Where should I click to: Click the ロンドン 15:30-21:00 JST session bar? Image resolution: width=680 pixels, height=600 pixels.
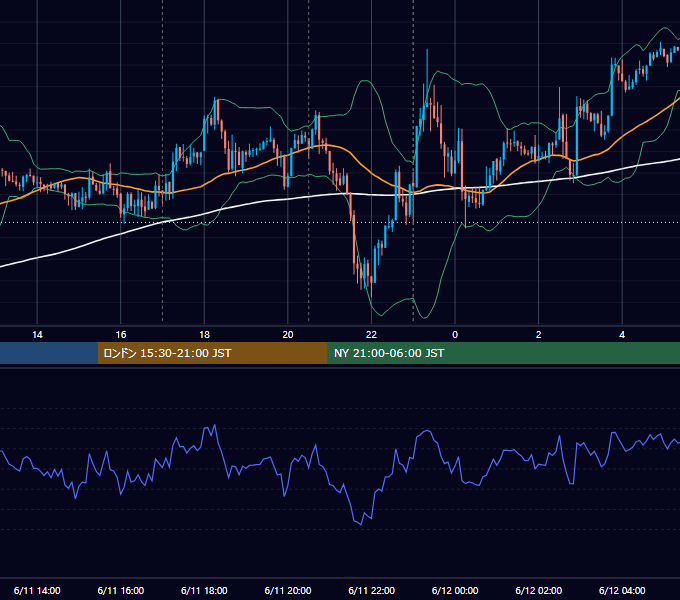tap(212, 353)
